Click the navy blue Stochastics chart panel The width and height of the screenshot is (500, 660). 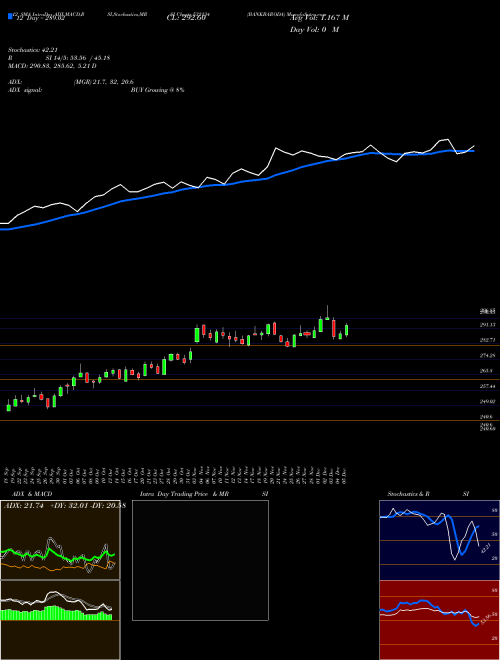click(x=439, y=540)
